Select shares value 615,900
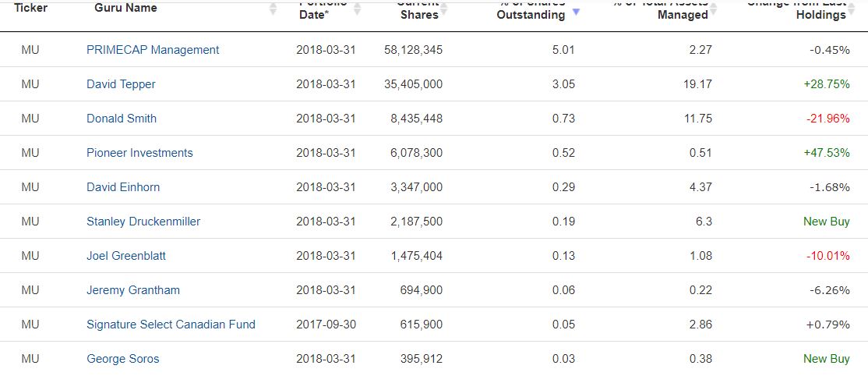The height and width of the screenshot is (376, 868). click(x=422, y=325)
